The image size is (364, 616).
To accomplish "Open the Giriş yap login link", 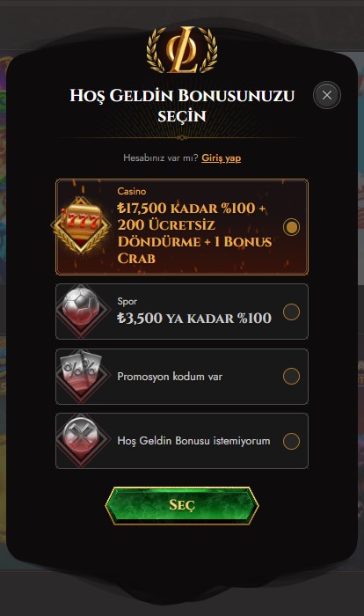I will (221, 158).
